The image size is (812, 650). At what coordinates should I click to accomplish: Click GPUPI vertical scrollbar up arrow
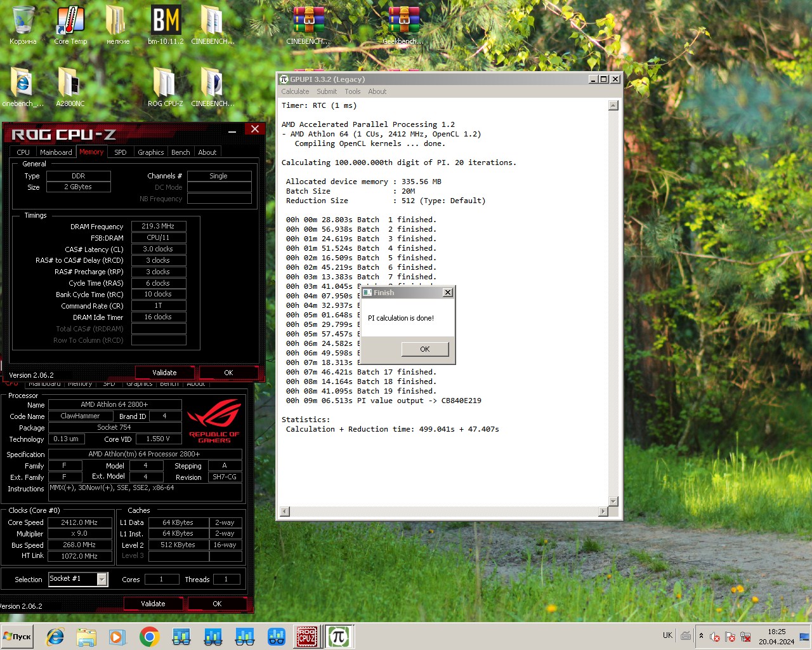(x=613, y=105)
